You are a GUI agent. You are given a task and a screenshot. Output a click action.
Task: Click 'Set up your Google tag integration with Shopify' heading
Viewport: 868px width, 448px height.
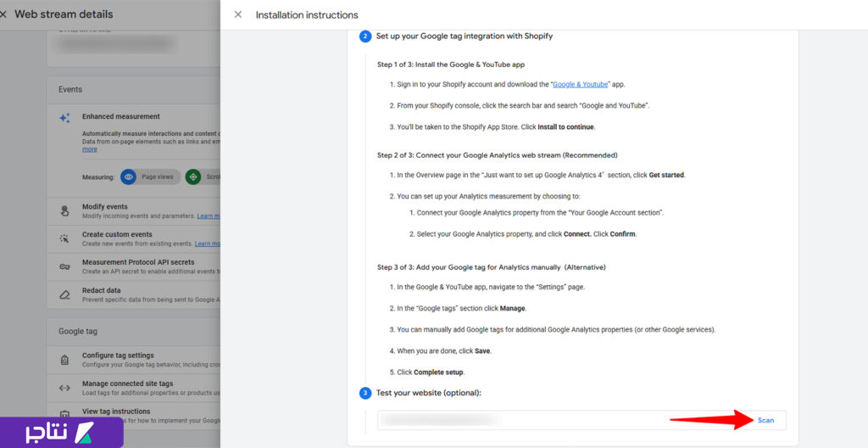click(x=464, y=36)
